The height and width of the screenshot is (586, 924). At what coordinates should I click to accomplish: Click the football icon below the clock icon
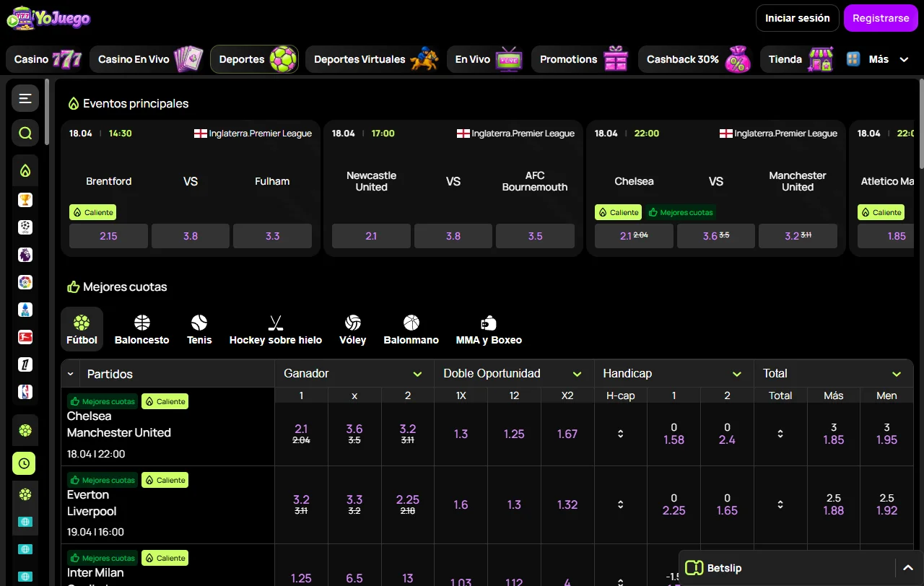[x=25, y=494]
